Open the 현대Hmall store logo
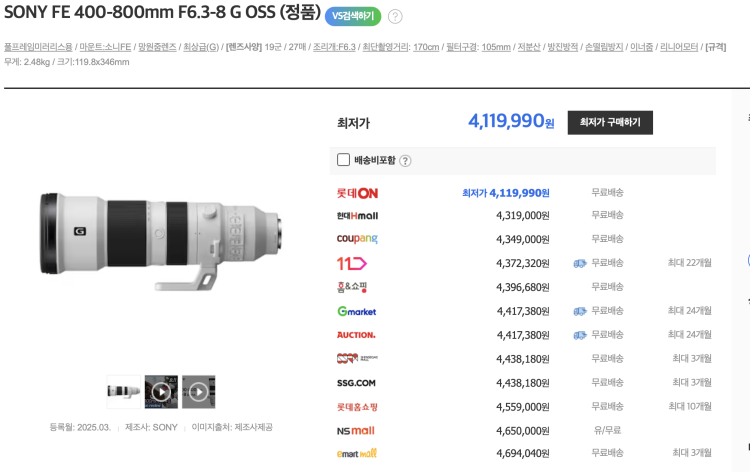This screenshot has height=472, width=750. coord(357,216)
